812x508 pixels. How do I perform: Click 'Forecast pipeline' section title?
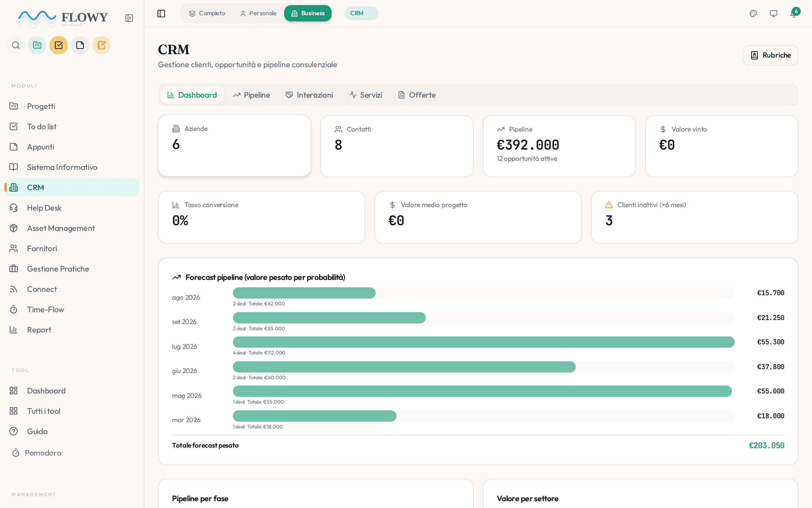coord(265,277)
